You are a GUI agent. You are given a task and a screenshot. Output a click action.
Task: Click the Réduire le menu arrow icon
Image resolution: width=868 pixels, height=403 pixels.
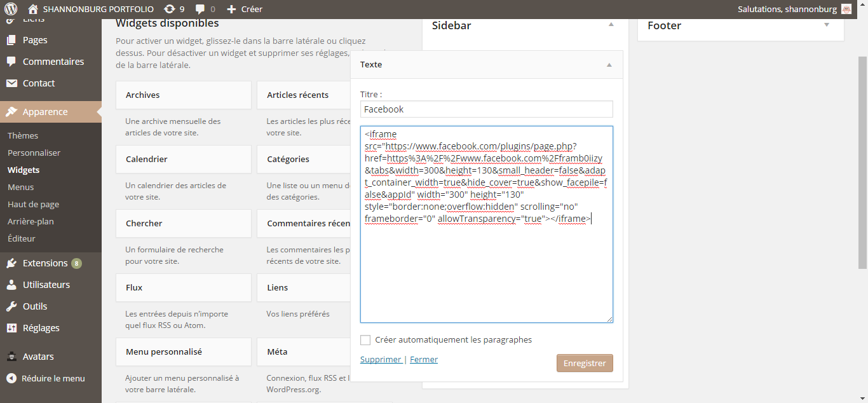pyautogui.click(x=11, y=378)
